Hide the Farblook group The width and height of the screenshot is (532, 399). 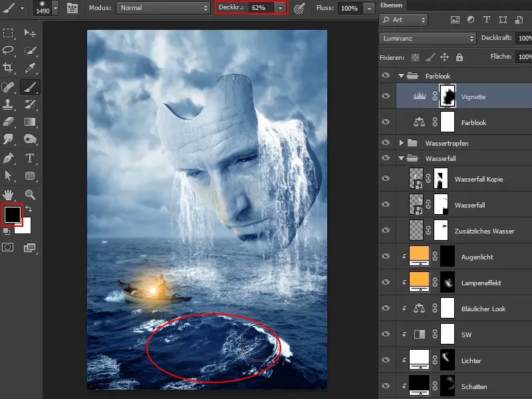click(386, 75)
